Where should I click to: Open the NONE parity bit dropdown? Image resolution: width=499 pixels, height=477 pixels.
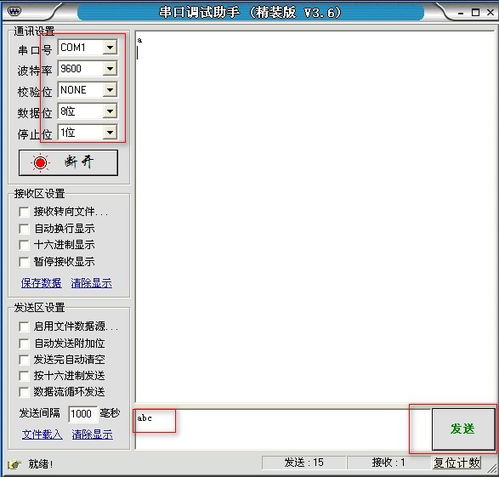(110, 90)
